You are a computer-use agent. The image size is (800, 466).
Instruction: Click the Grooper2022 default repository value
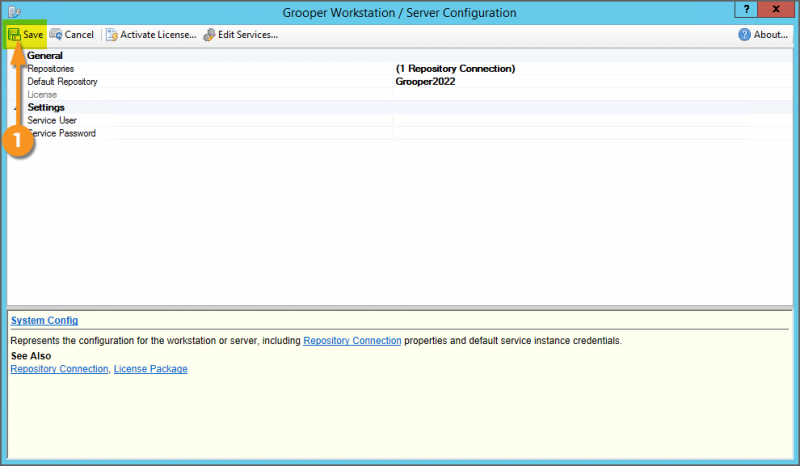click(425, 82)
